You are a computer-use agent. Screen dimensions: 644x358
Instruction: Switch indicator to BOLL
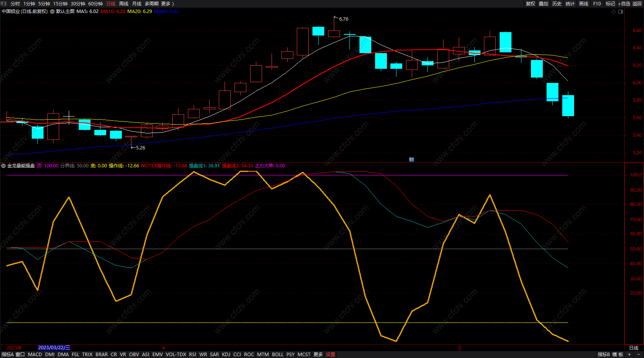[278, 355]
